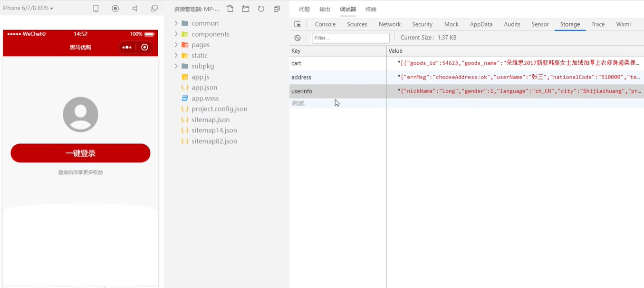This screenshot has width=644, height=288.
Task: Tap the gray user avatar placeholder
Action: 80,114
